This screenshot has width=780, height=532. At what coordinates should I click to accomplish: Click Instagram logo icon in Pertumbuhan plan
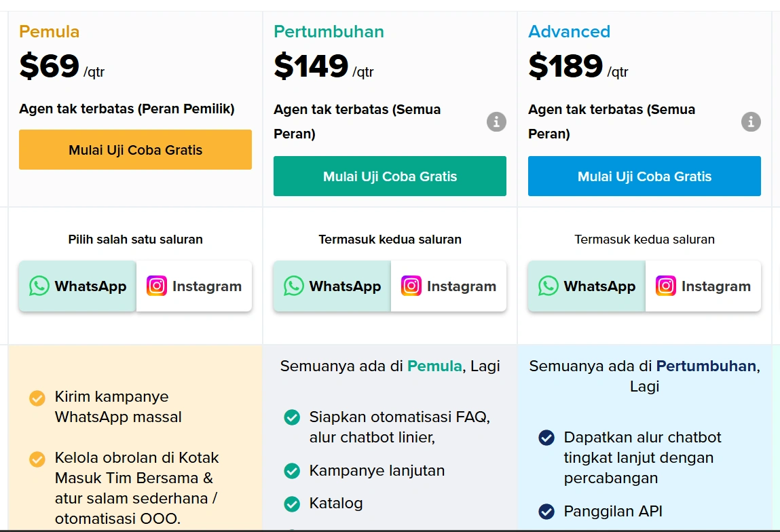click(x=411, y=286)
